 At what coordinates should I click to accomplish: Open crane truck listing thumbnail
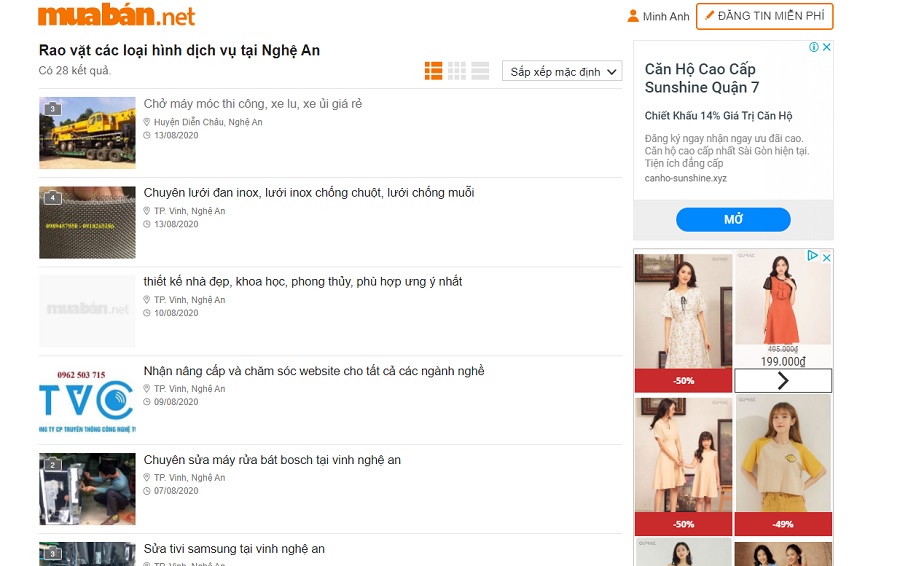click(x=87, y=133)
